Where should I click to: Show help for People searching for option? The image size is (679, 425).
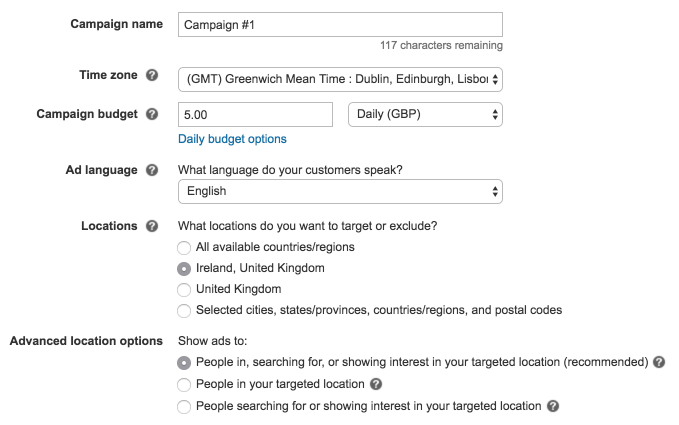point(553,406)
